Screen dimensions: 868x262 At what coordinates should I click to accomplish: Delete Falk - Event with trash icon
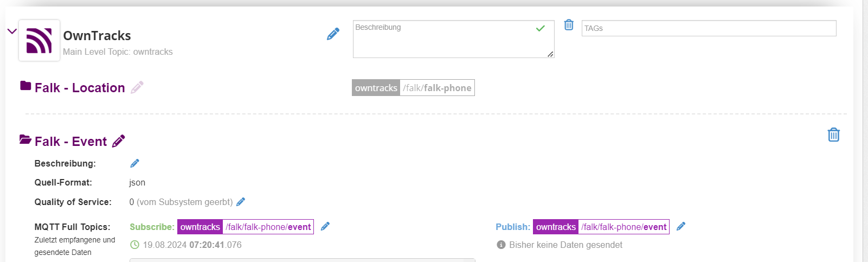click(x=834, y=135)
